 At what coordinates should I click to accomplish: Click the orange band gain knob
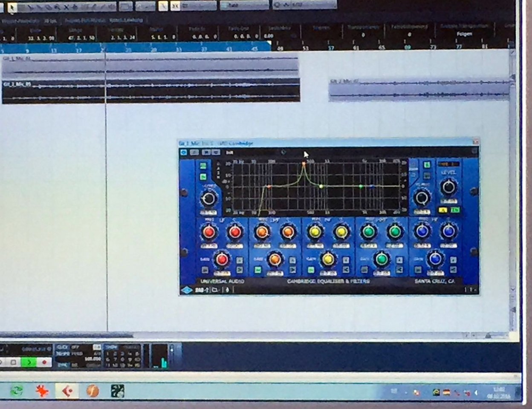click(x=275, y=259)
